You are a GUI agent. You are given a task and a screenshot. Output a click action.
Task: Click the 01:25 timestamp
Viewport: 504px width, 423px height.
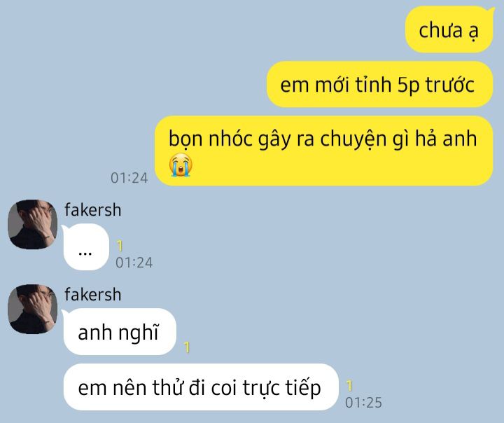click(363, 403)
